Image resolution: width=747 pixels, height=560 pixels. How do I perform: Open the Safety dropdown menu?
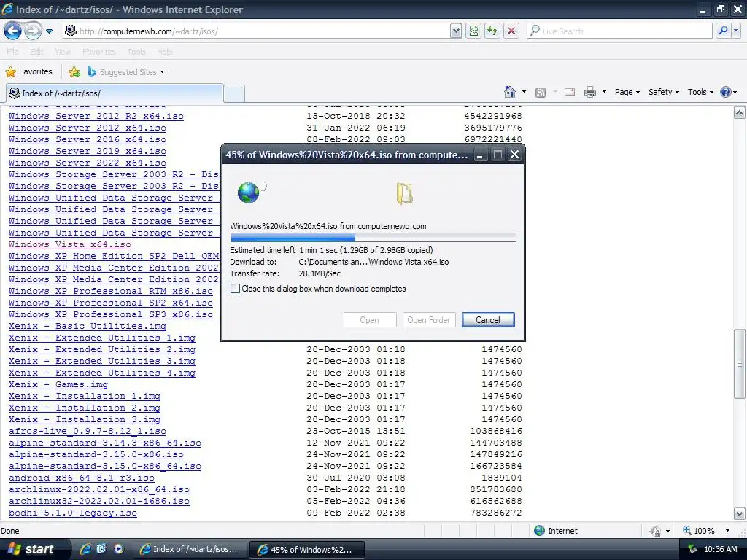pyautogui.click(x=664, y=92)
